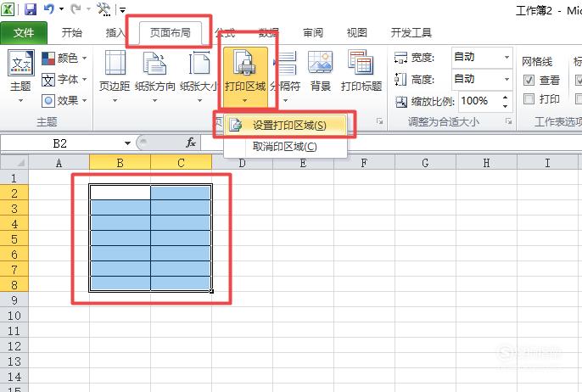Image resolution: width=582 pixels, height=392 pixels.
Task: Click the fx insert function icon
Action: [x=191, y=143]
